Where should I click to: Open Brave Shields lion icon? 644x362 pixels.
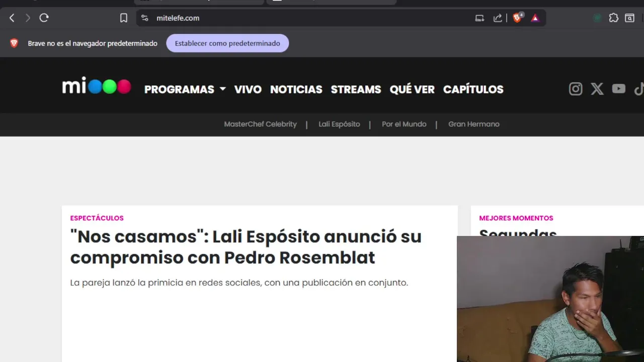[517, 18]
